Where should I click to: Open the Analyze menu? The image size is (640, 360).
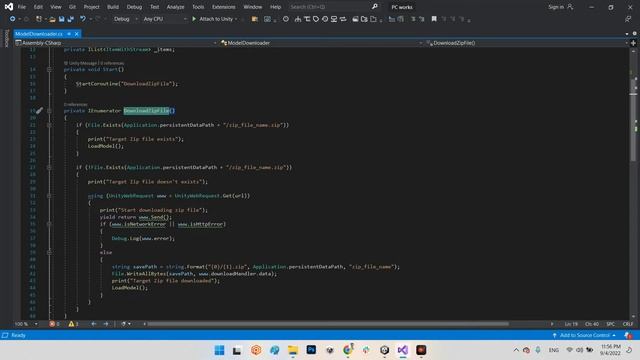tap(176, 7)
